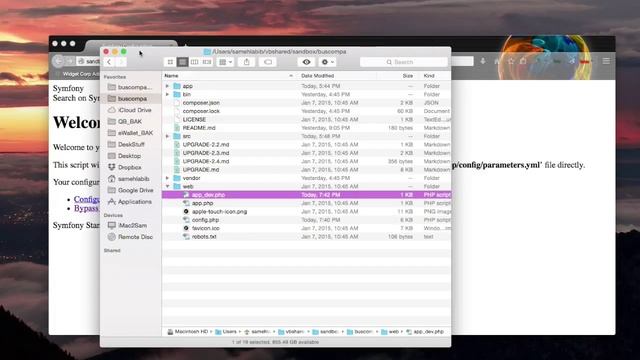Sort by Name column header
The height and width of the screenshot is (360, 640).
tap(229, 76)
